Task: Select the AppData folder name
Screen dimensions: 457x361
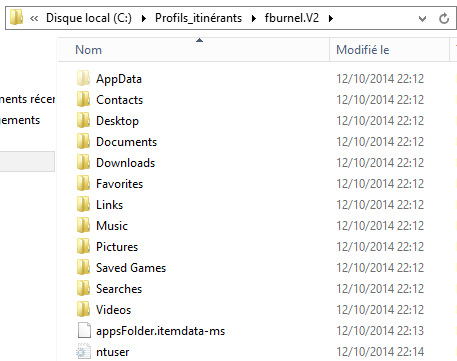Action: [119, 79]
